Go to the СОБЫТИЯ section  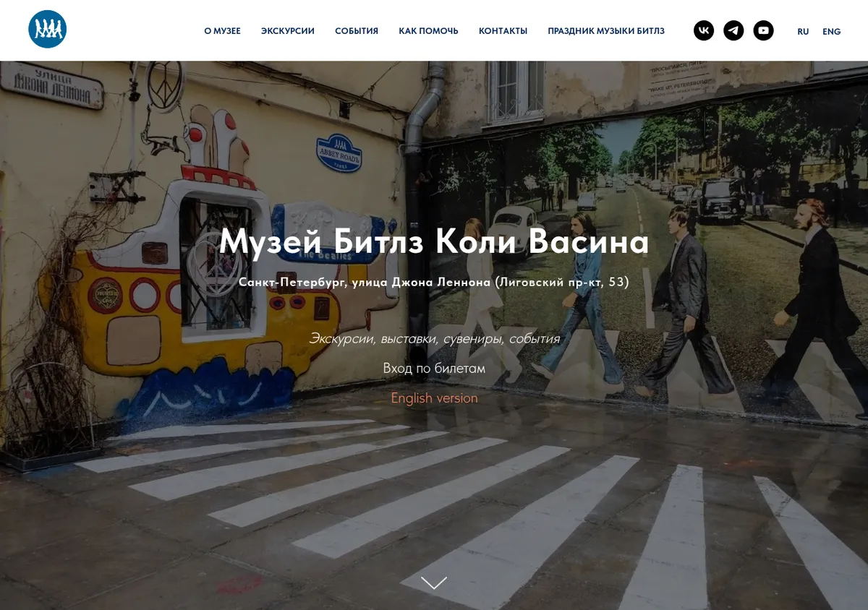(357, 31)
